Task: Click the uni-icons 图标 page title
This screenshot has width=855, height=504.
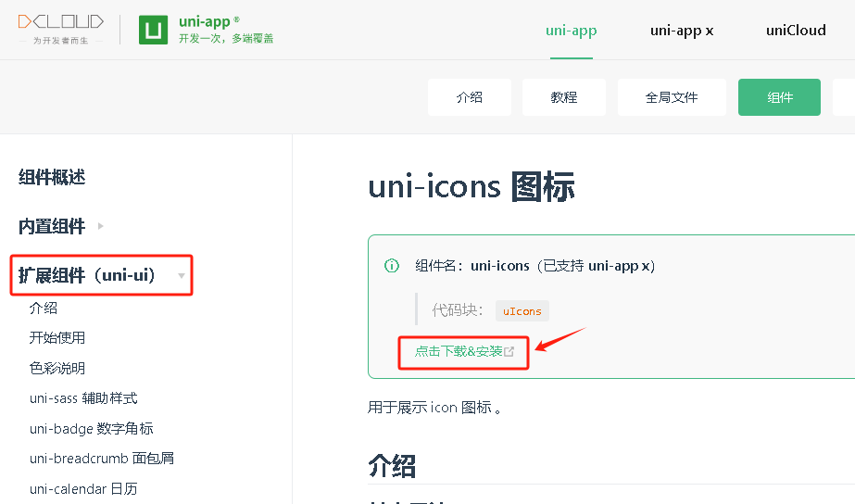Action: [x=472, y=186]
